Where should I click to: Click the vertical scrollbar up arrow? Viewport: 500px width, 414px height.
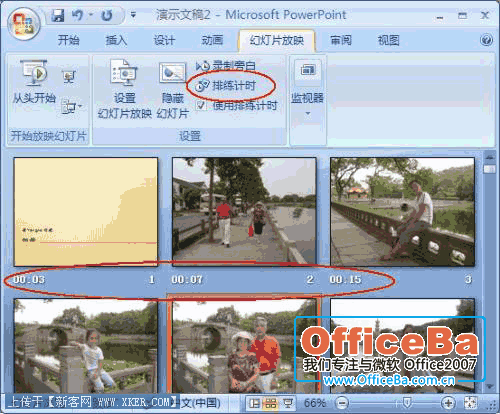[489, 156]
